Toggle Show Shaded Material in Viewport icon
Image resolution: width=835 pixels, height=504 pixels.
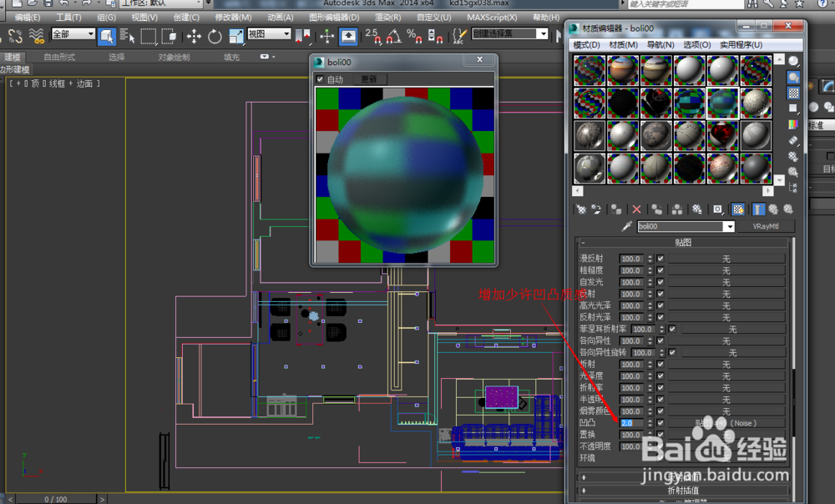(738, 209)
